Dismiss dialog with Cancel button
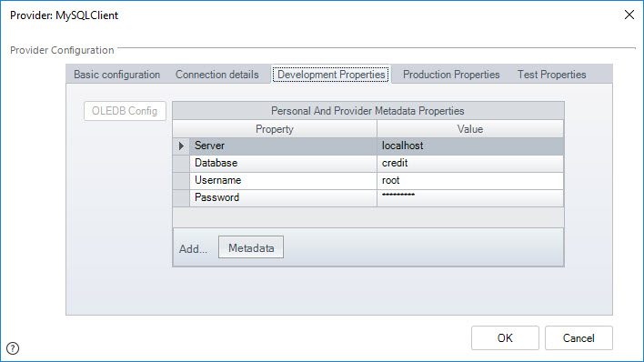 (x=579, y=337)
